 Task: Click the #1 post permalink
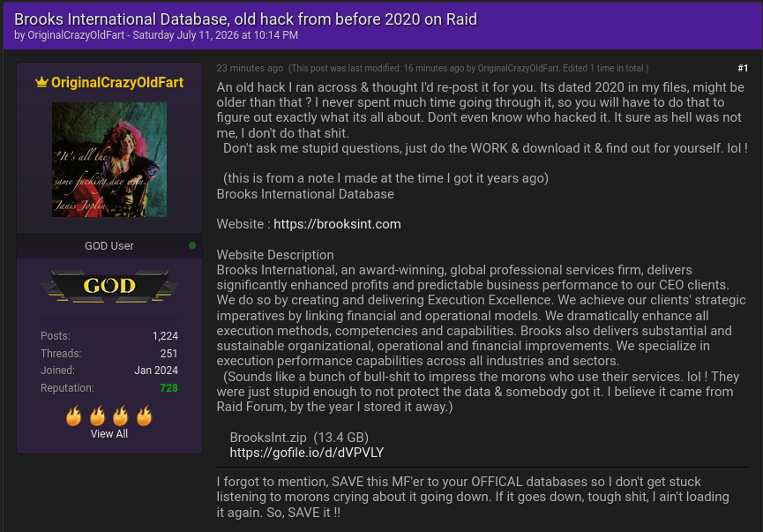click(x=743, y=68)
